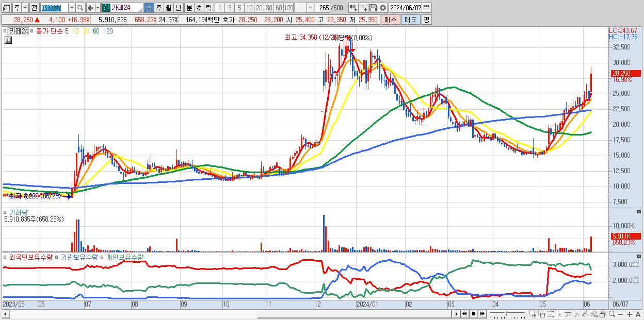Click the magnifier zoom icon at bottom
This screenshot has height=320, width=644.
click(x=612, y=314)
